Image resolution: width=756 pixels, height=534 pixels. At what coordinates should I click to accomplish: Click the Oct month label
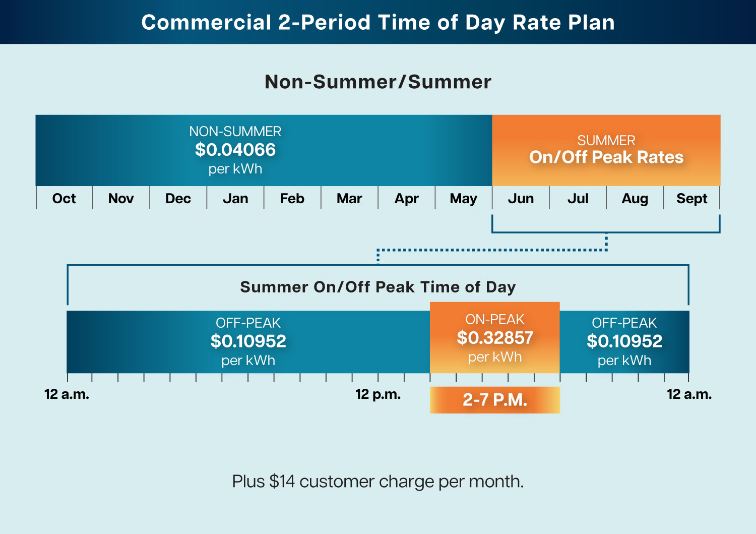pos(64,199)
